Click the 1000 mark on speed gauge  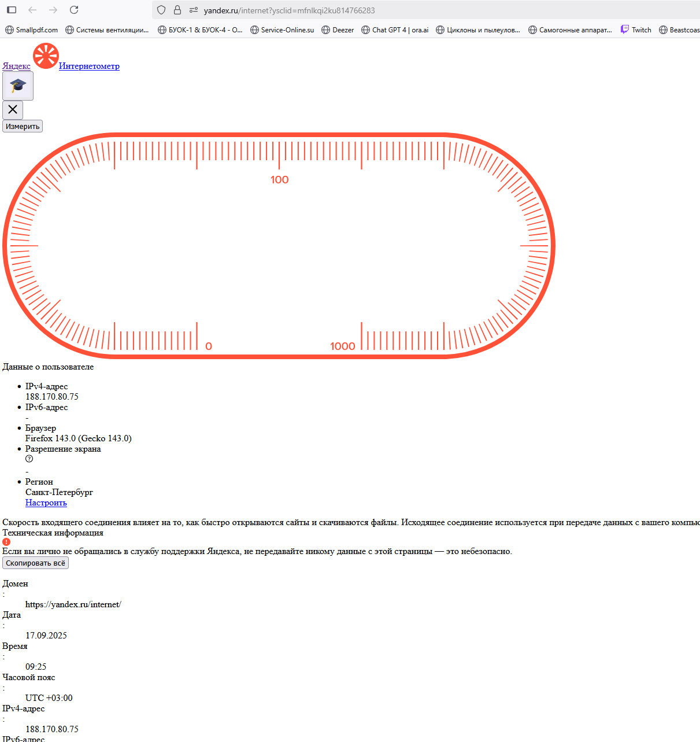(x=343, y=346)
